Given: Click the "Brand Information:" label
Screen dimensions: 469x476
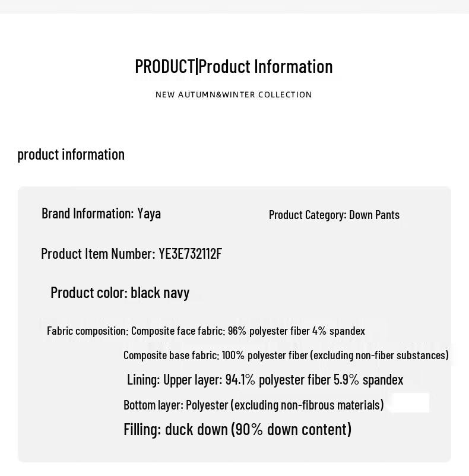Looking at the screenshot, I should (87, 214).
